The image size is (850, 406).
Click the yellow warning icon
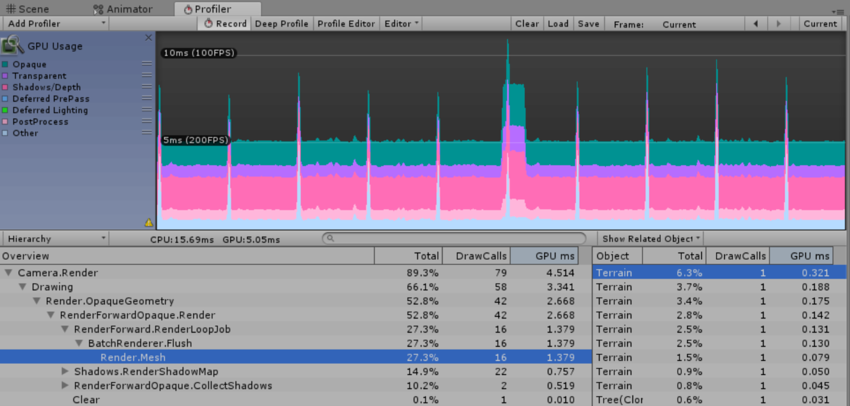coord(149,222)
